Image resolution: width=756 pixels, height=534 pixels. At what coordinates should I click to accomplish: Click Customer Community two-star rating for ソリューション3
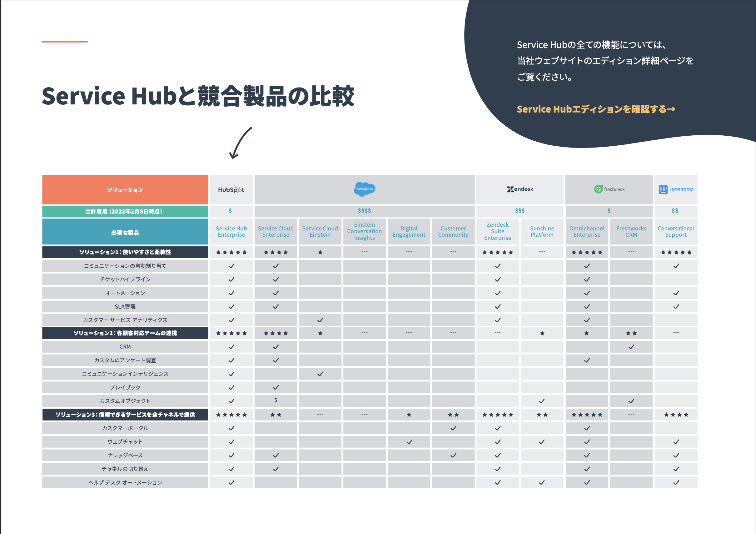453,415
